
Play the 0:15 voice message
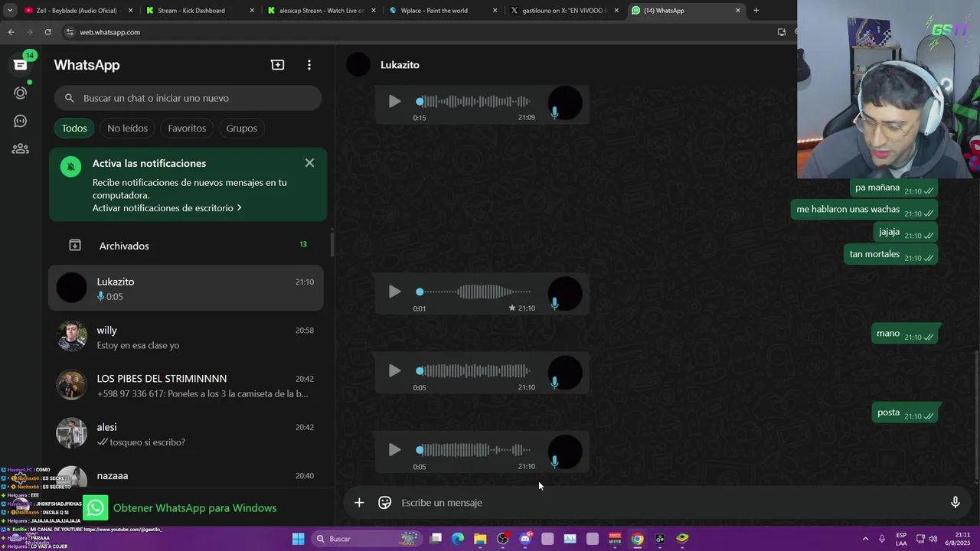pos(394,101)
